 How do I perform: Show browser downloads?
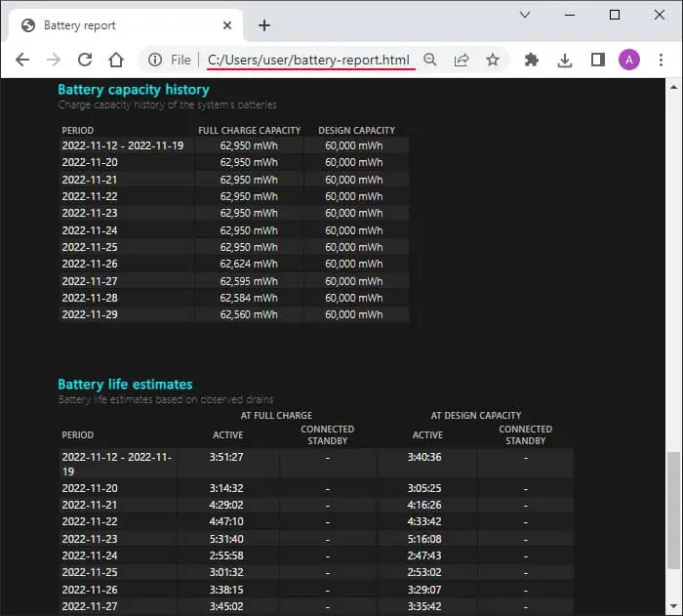tap(565, 60)
